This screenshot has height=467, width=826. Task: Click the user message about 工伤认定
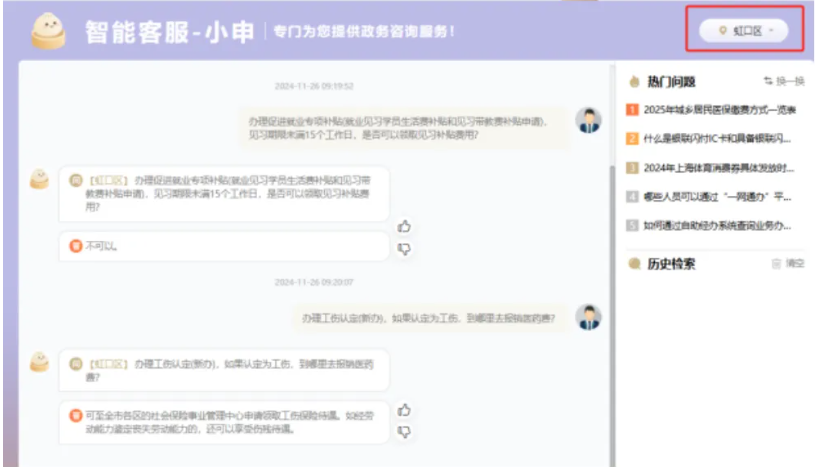point(431,318)
